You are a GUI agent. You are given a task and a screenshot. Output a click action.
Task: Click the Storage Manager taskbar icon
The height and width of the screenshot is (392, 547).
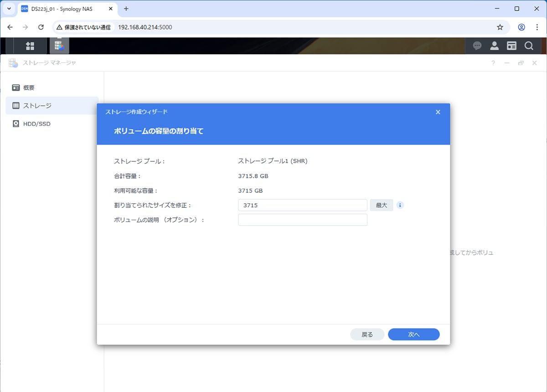click(x=59, y=46)
